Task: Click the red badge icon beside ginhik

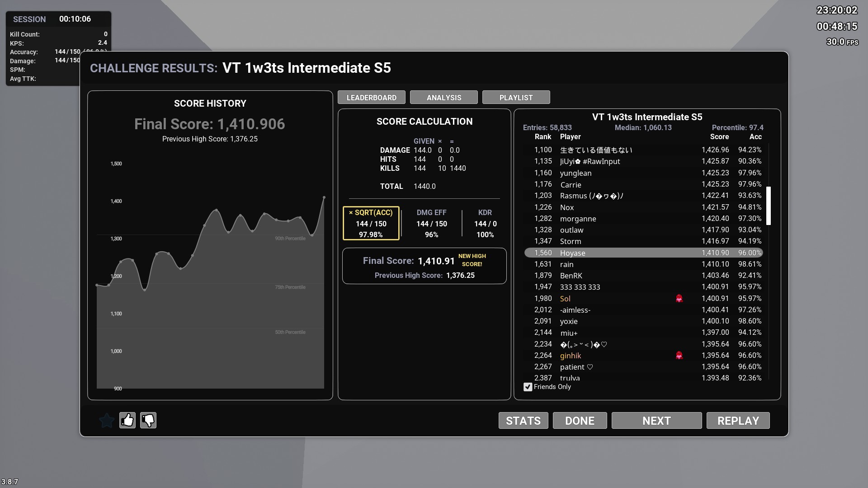Action: pyautogui.click(x=679, y=356)
